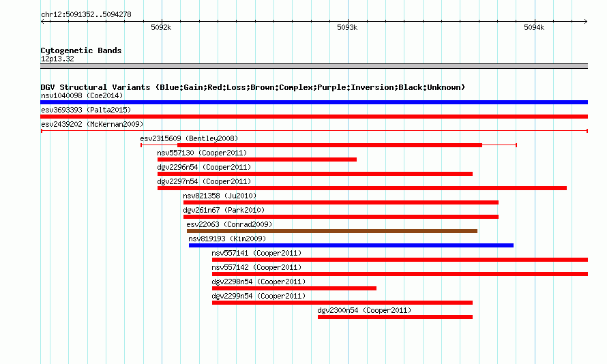This screenshot has height=364, width=607.
Task: Open the nsv821358 (Ju2010) label
Action: [220, 196]
